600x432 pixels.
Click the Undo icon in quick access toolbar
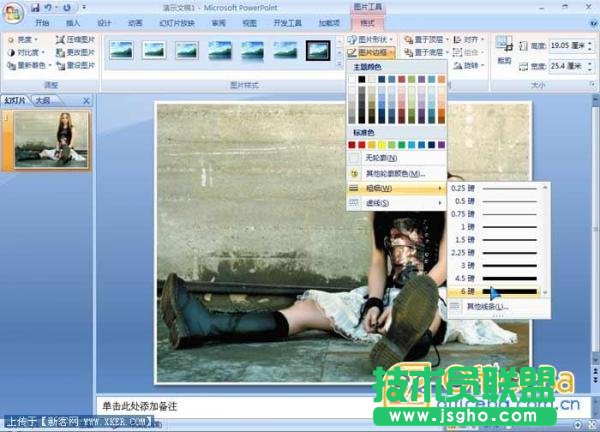click(48, 7)
